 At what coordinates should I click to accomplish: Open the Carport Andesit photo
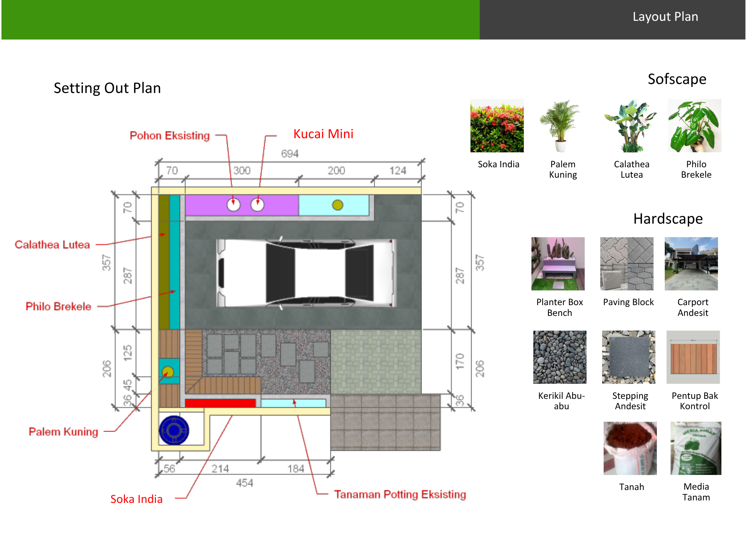point(691,264)
